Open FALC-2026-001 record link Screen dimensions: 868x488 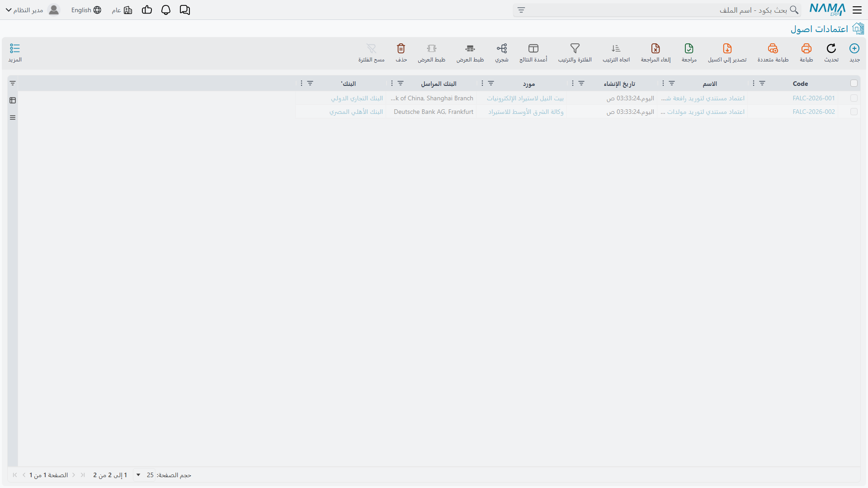tap(813, 98)
